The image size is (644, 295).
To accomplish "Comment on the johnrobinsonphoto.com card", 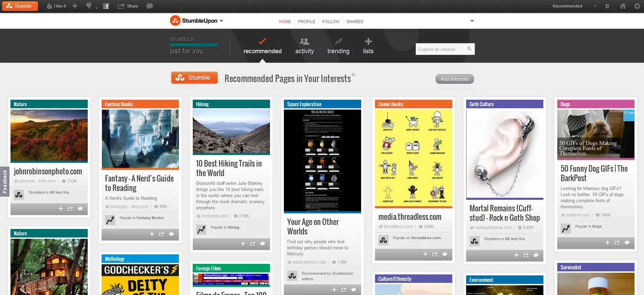I will (x=80, y=209).
